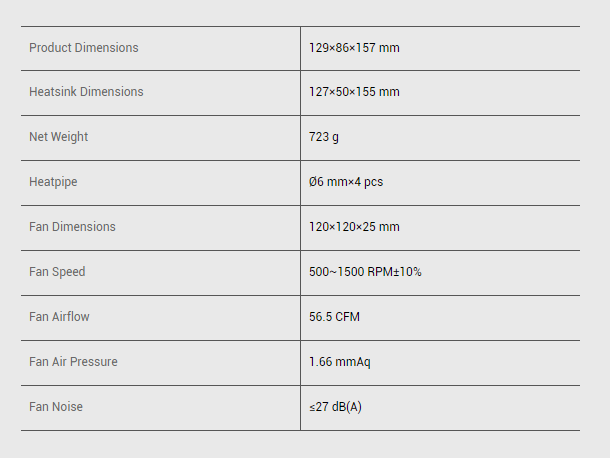Click the Fan Noise label
This screenshot has width=610, height=458.
coord(56,407)
